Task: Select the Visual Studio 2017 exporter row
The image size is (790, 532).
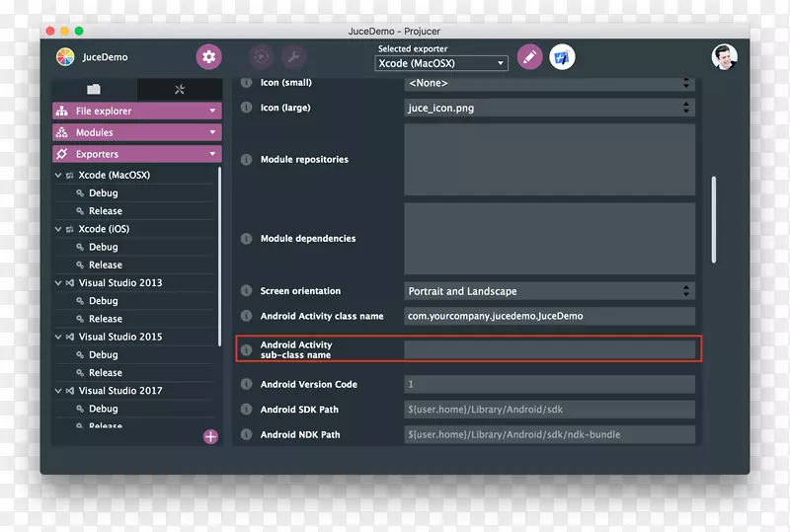Action: pyautogui.click(x=135, y=391)
